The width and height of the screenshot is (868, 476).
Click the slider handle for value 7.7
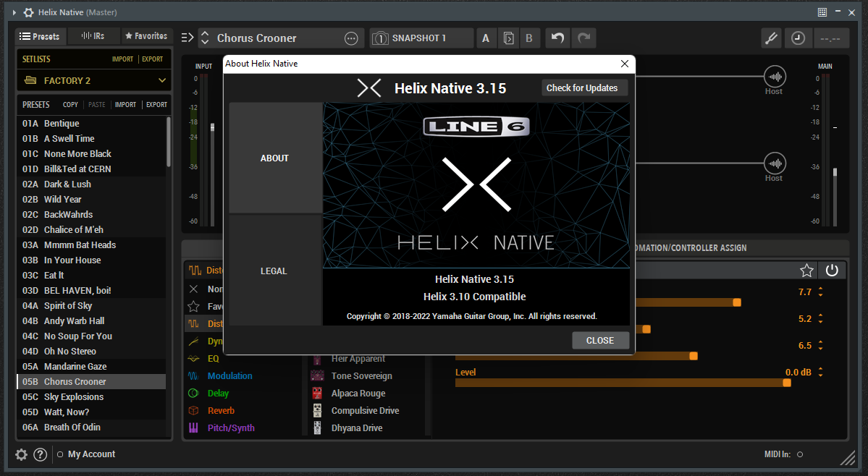(x=737, y=302)
